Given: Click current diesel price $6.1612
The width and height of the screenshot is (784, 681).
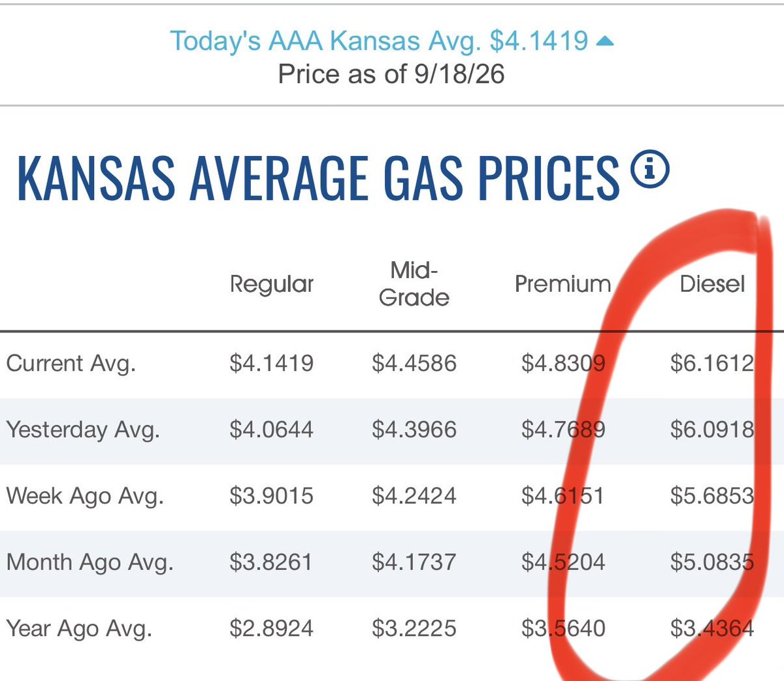Looking at the screenshot, I should [x=712, y=363].
